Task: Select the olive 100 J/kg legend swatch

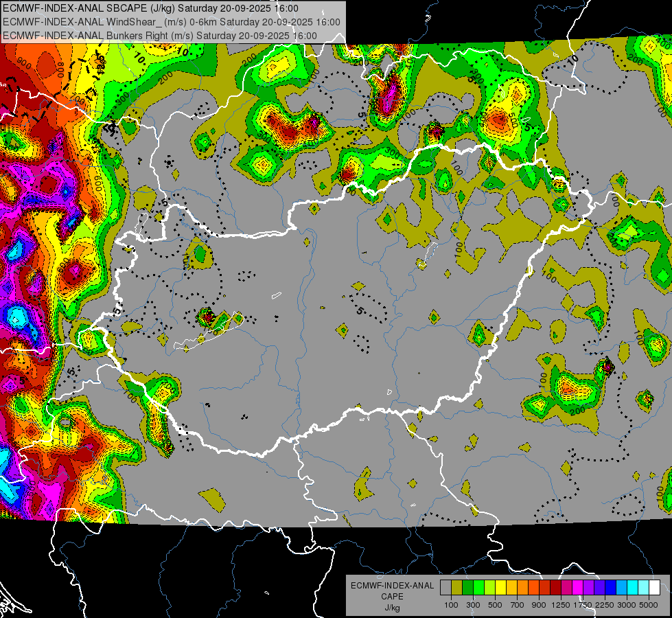Action: [x=457, y=588]
